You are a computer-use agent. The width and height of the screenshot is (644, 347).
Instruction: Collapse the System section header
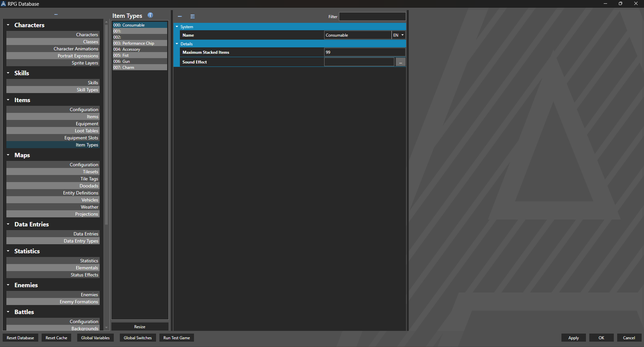pos(177,27)
